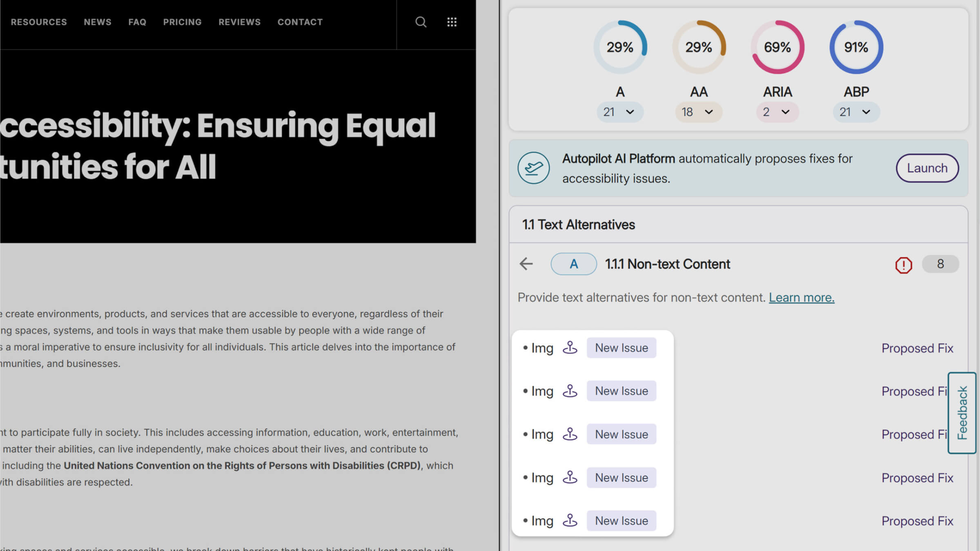Expand the ABP 21 dropdown
980x551 pixels.
856,112
